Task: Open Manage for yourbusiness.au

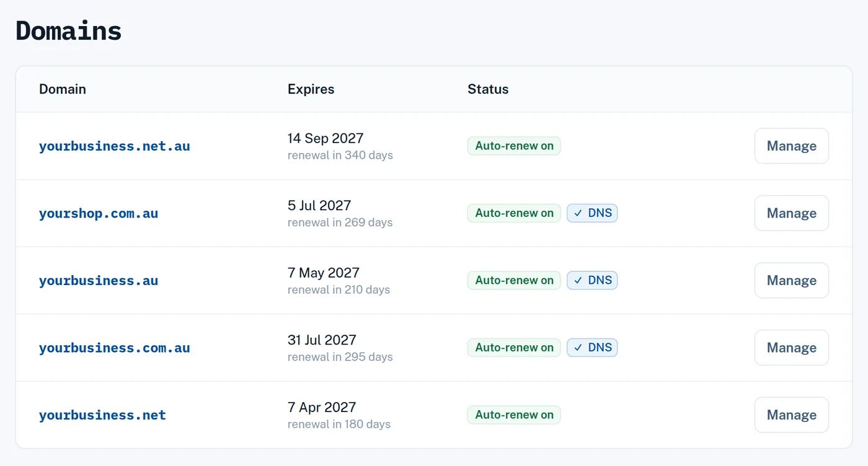Action: 791,281
